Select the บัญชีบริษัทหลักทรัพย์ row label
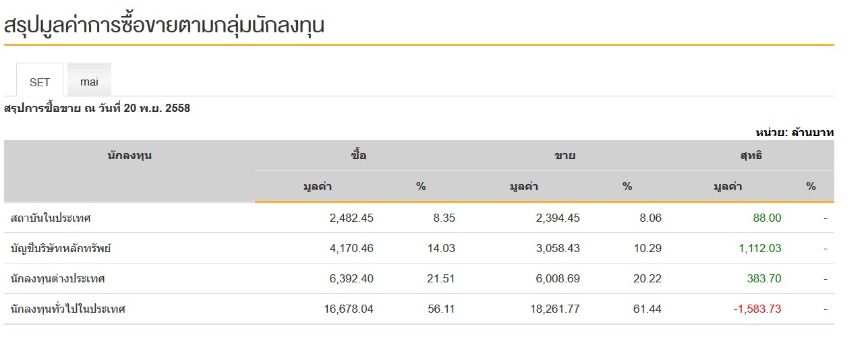This screenshot has width=868, height=339. click(61, 249)
